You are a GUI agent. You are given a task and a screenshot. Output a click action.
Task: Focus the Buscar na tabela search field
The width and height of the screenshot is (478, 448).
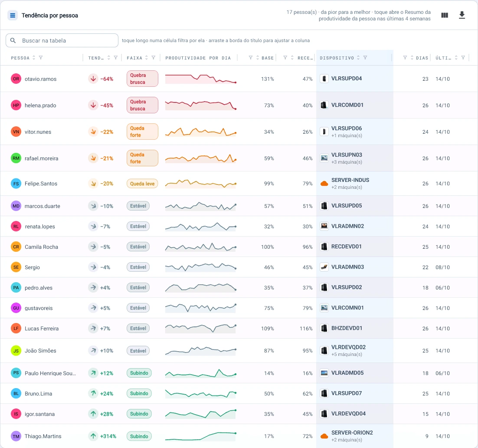click(x=62, y=40)
